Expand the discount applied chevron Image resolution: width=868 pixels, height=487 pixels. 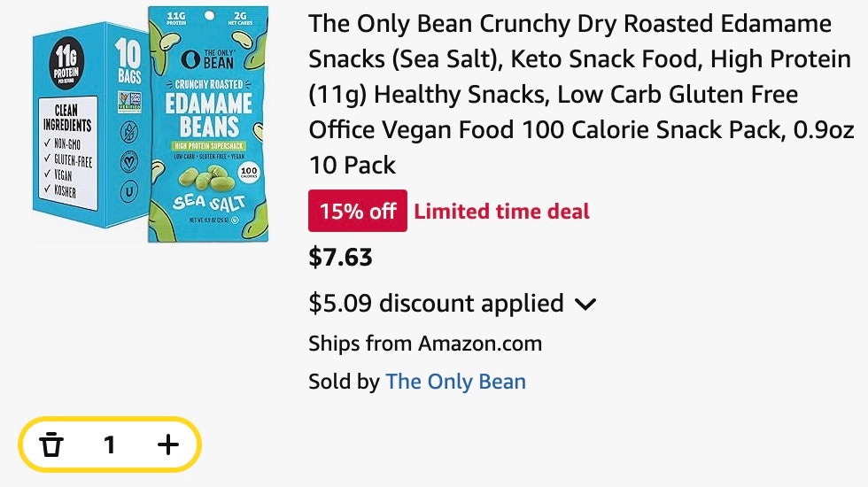pos(585,304)
